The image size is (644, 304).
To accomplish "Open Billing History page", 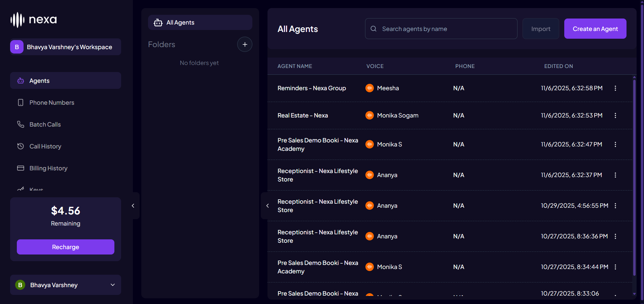I will [66, 168].
